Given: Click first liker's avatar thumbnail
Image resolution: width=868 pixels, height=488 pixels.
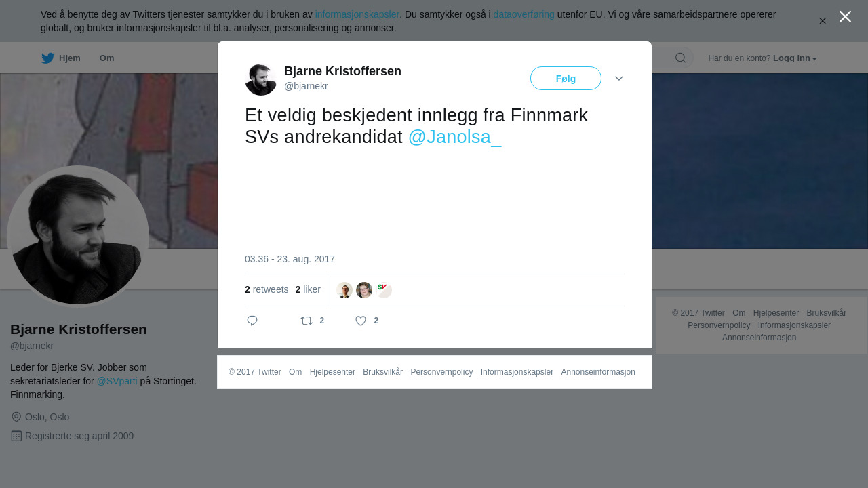Looking at the screenshot, I should [344, 290].
